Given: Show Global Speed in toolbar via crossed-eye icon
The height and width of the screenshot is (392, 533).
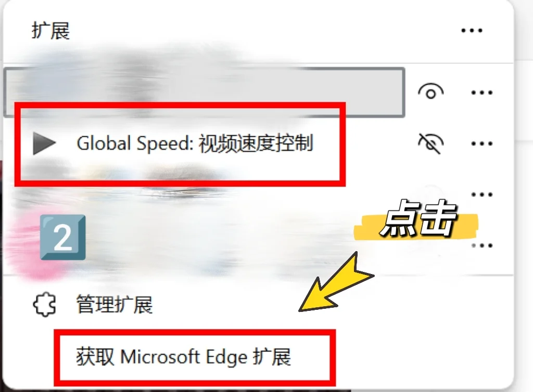Looking at the screenshot, I should 430,143.
